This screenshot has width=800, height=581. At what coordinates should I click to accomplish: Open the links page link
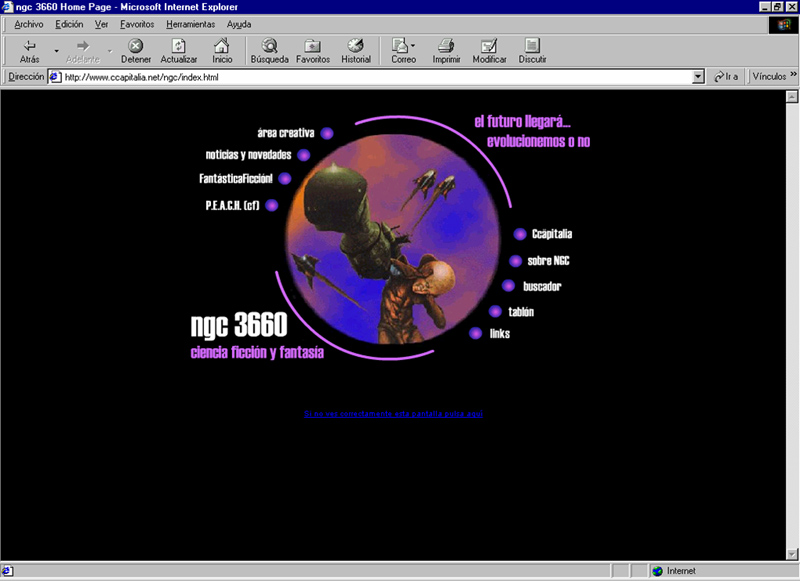pyautogui.click(x=499, y=334)
